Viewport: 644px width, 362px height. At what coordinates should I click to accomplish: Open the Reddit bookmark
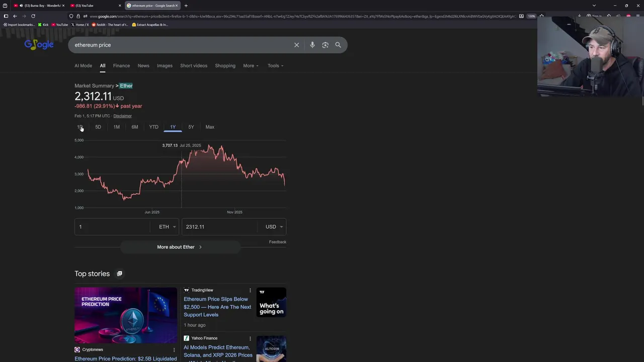110,25
